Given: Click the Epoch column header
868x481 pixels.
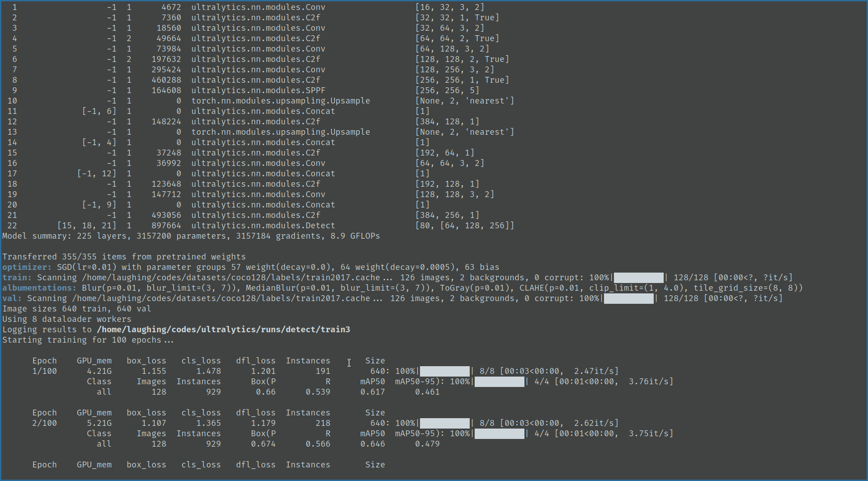Looking at the screenshot, I should pyautogui.click(x=44, y=360).
